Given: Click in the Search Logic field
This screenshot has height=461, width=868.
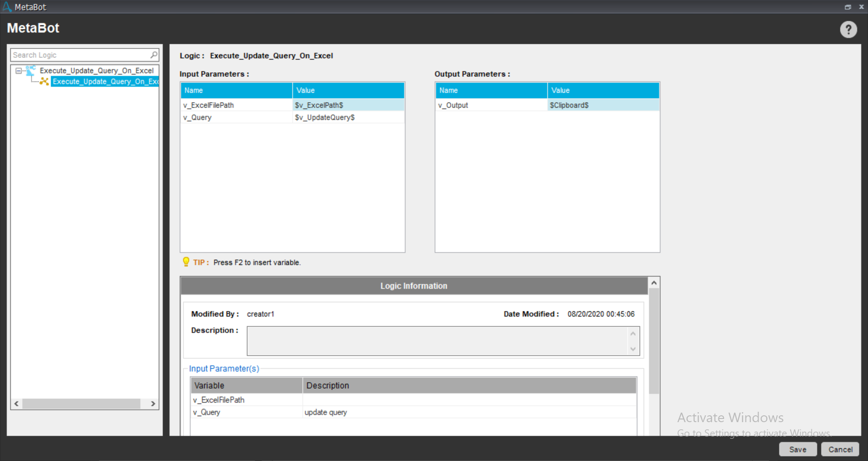Looking at the screenshot, I should [x=80, y=55].
